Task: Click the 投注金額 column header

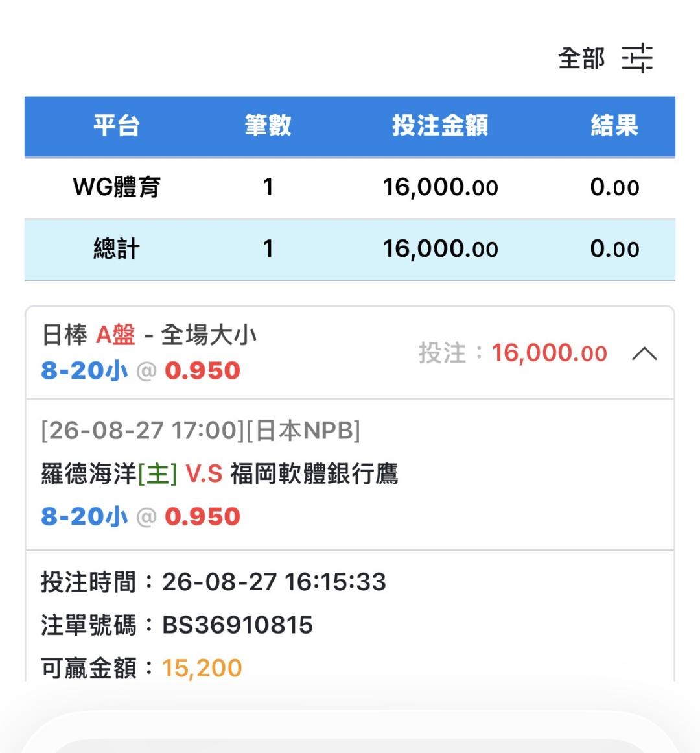Action: [440, 126]
